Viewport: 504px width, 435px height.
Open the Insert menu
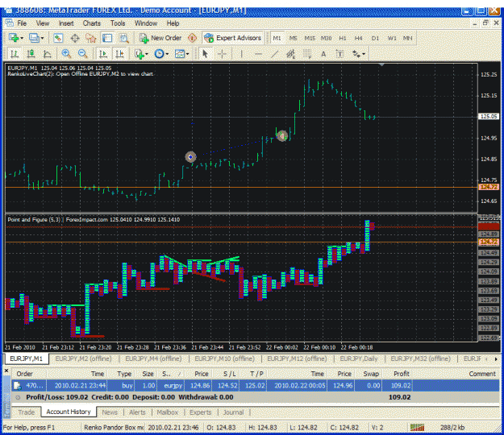(66, 23)
